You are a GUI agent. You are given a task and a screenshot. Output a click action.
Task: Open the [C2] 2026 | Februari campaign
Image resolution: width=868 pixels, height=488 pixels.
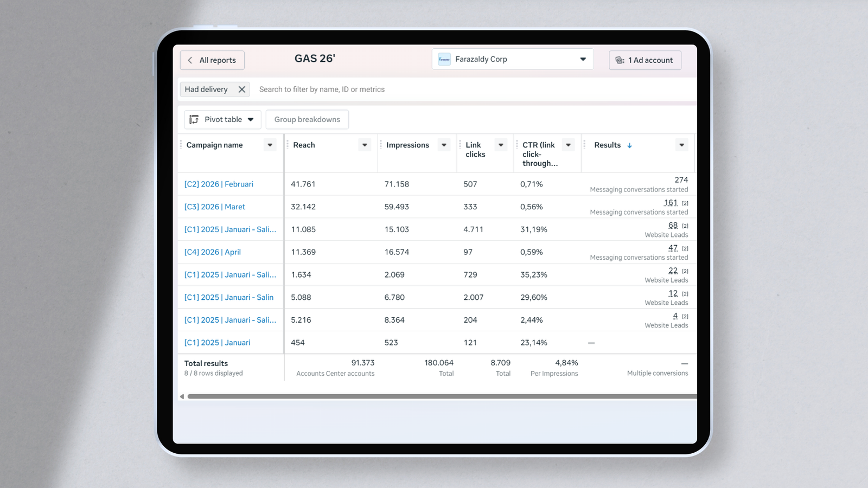(219, 184)
